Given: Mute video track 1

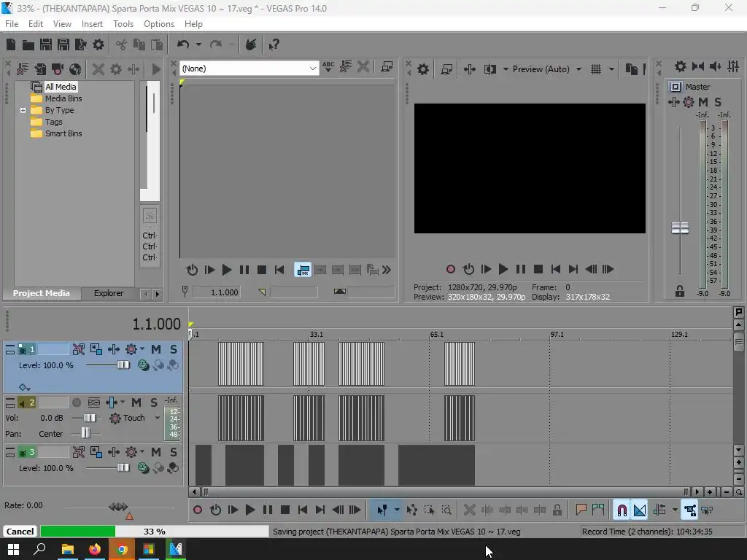Looking at the screenshot, I should point(156,349).
